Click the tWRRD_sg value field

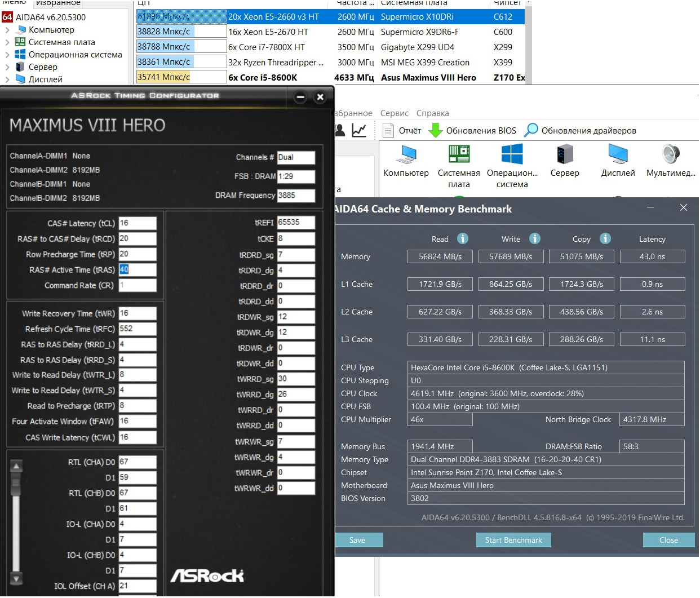[296, 379]
